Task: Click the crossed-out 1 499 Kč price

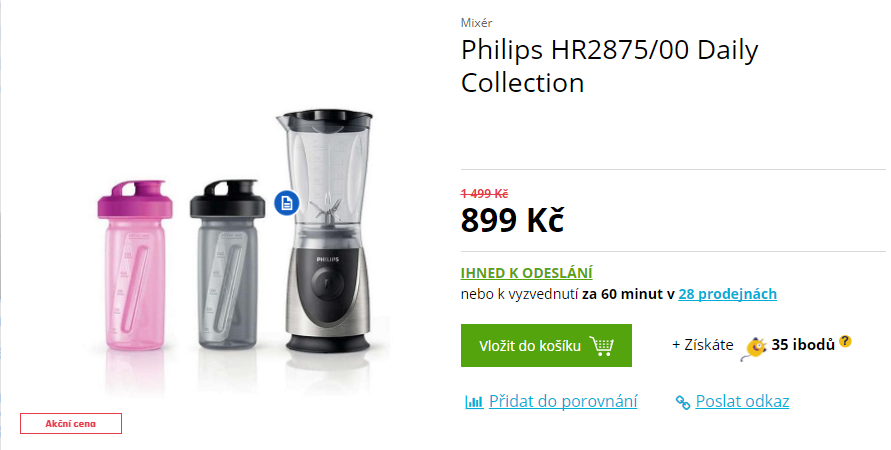Action: (484, 194)
